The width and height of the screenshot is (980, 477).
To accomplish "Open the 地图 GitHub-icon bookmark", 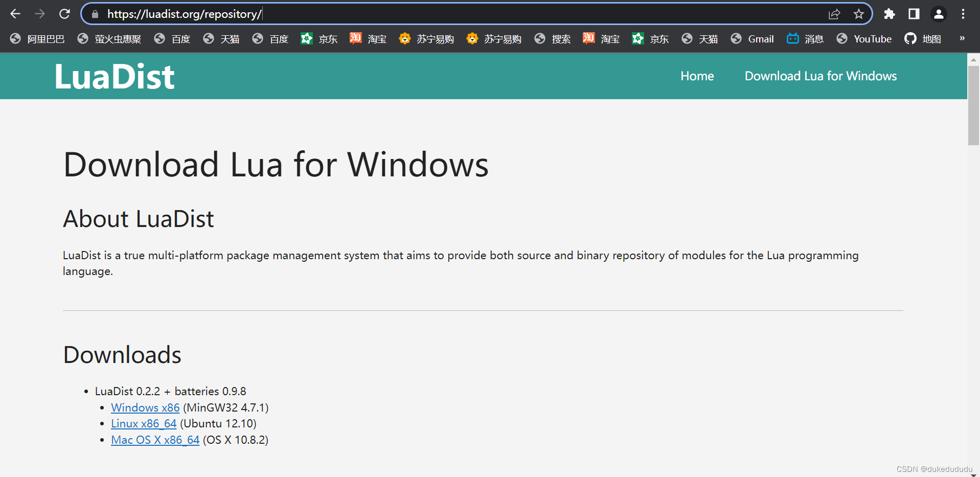I will click(x=923, y=39).
